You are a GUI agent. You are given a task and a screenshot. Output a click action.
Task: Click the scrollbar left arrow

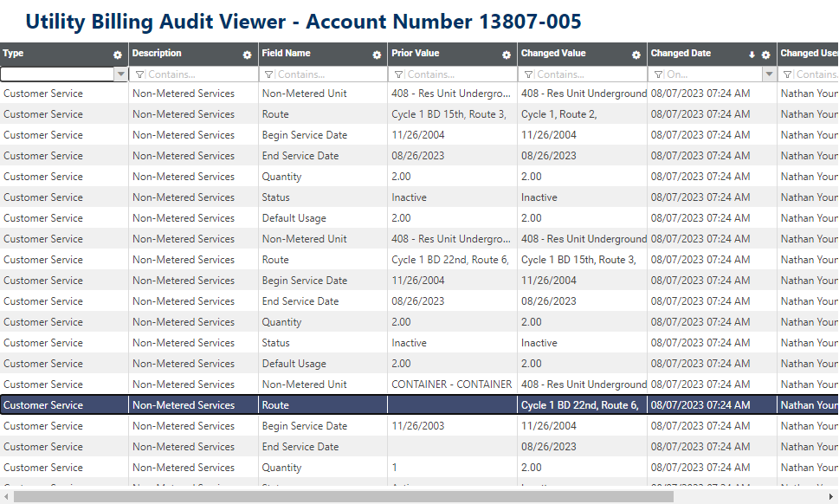coord(6,496)
